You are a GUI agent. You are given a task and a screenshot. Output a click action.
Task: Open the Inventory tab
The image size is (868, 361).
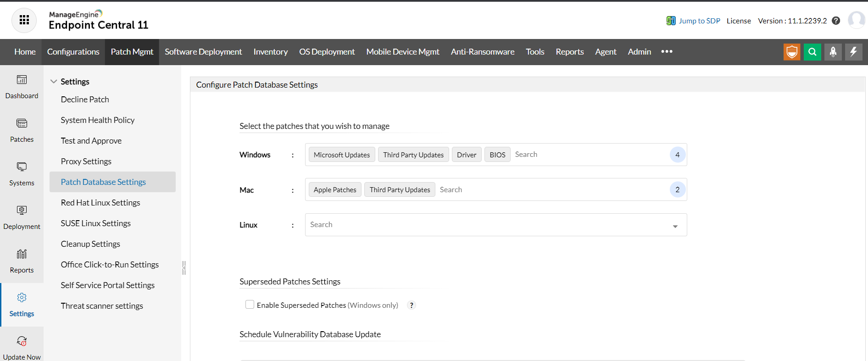[x=270, y=52]
